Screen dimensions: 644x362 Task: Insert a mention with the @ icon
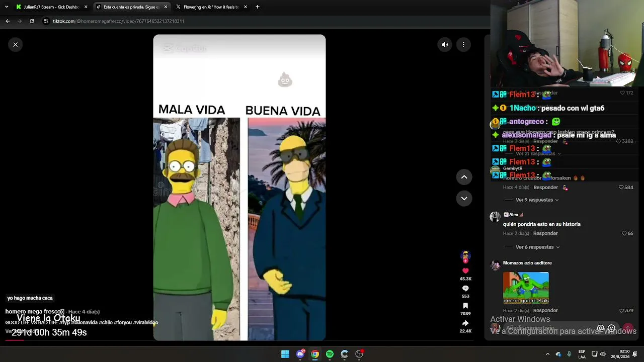click(600, 328)
